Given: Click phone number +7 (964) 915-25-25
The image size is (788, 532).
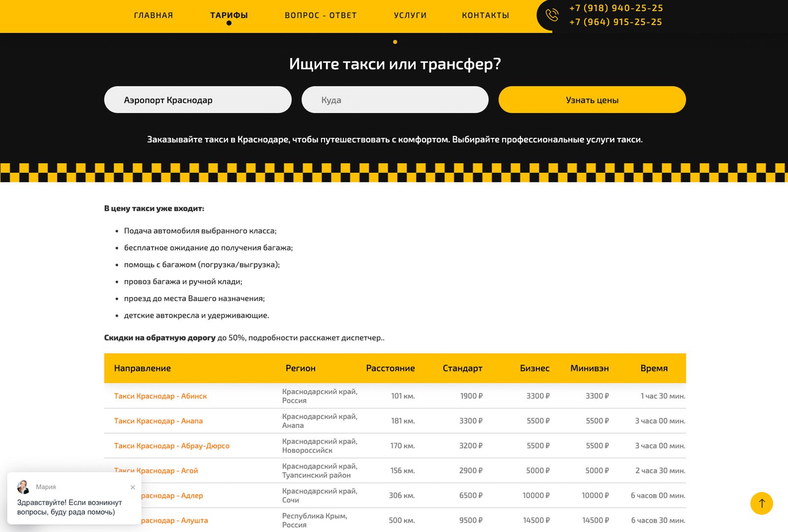Looking at the screenshot, I should 616,22.
